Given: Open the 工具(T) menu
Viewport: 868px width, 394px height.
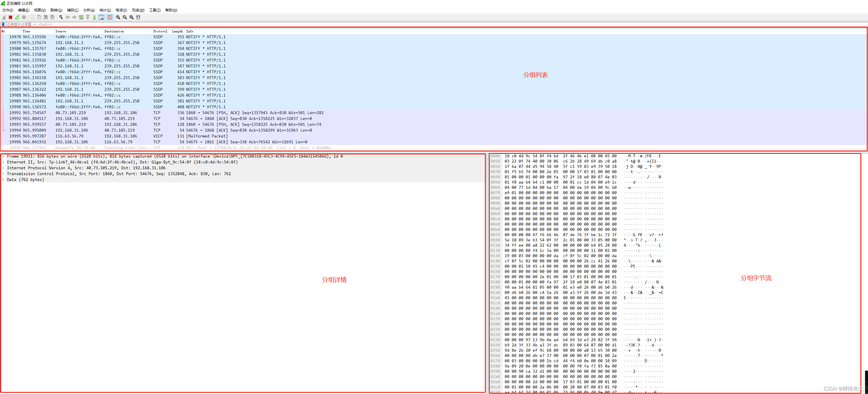Looking at the screenshot, I should coord(155,10).
